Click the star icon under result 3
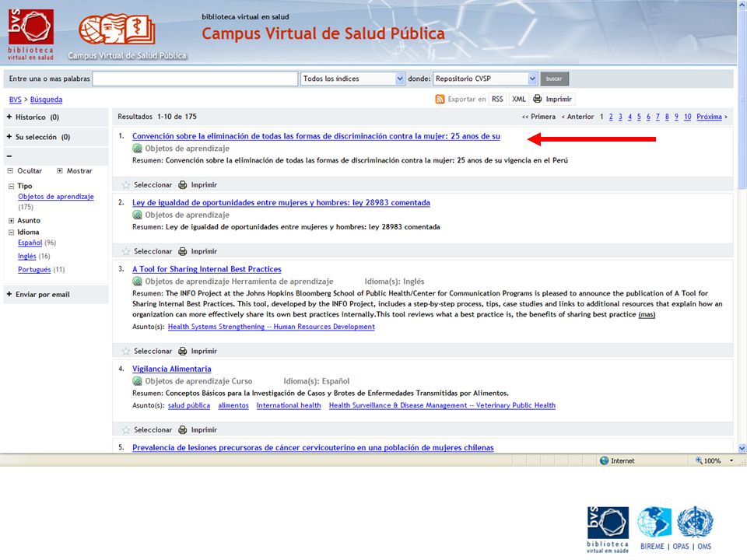 pyautogui.click(x=126, y=351)
